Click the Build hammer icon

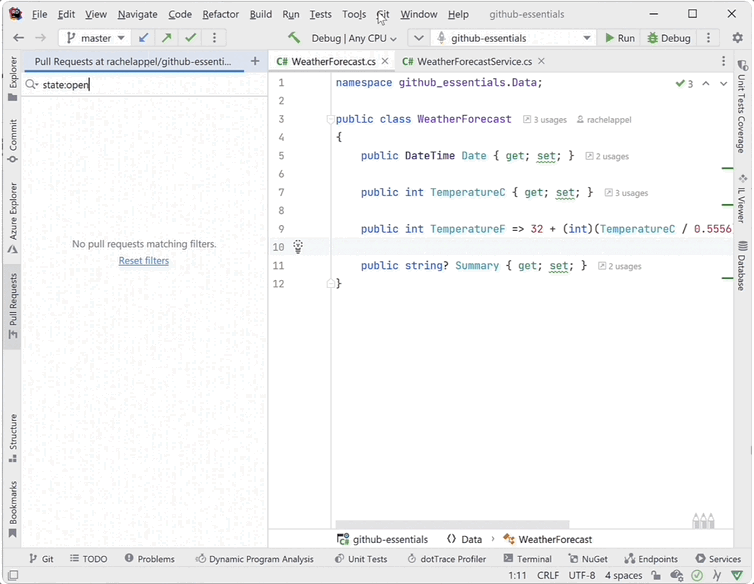point(294,38)
